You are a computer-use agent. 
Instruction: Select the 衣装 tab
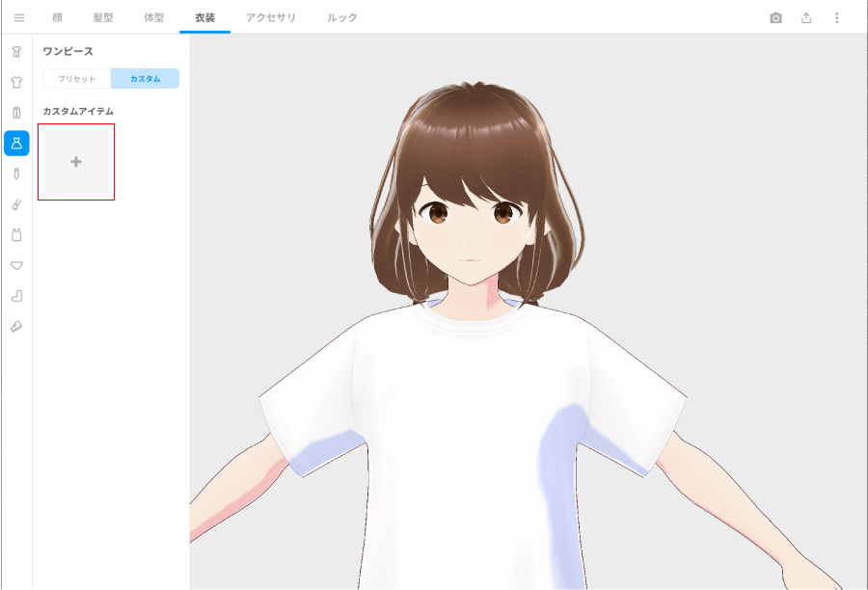tap(204, 17)
